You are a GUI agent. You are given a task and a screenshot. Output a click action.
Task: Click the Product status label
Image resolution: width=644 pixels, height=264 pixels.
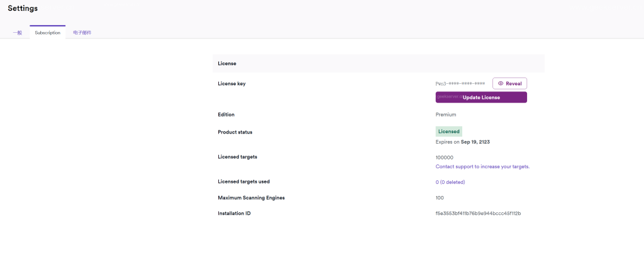pyautogui.click(x=239, y=132)
